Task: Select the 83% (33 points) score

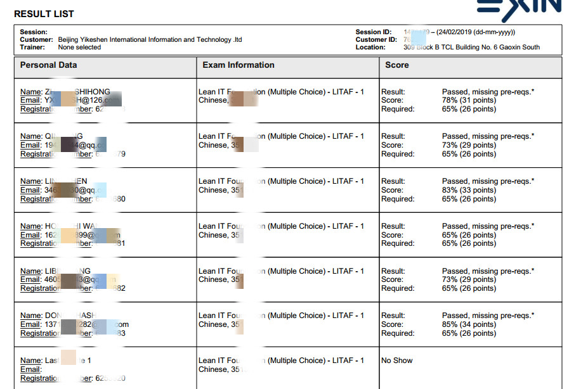Action: [x=469, y=190]
